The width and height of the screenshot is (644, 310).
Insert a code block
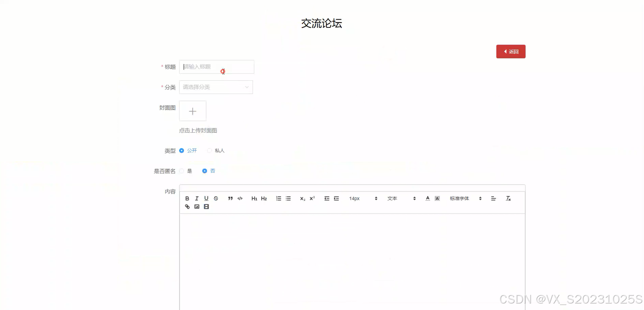(240, 199)
